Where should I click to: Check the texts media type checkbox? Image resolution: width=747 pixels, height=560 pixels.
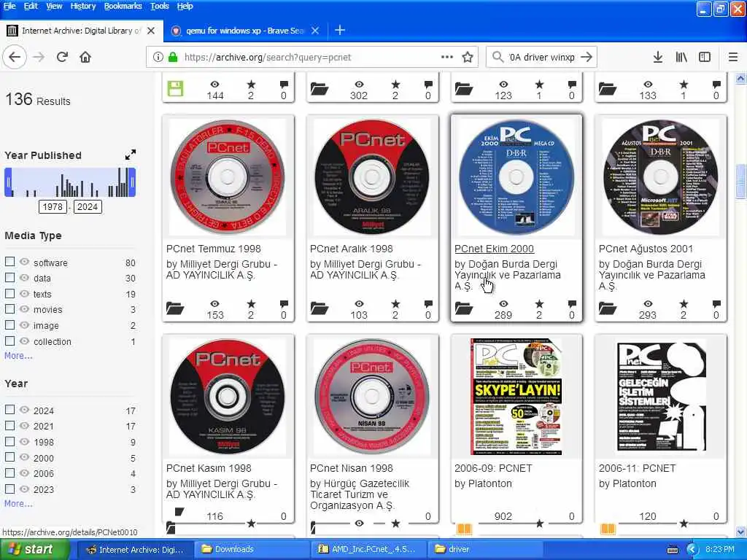click(x=9, y=294)
